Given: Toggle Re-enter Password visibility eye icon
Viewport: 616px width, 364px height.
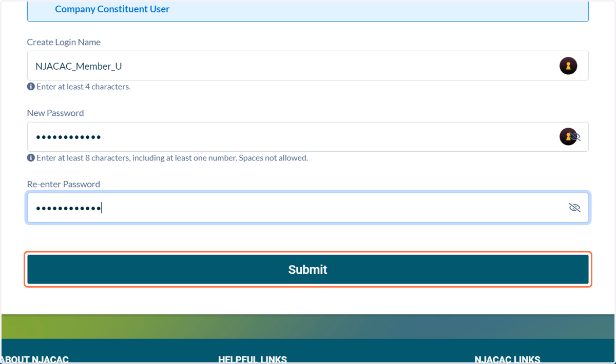Looking at the screenshot, I should tap(574, 208).
